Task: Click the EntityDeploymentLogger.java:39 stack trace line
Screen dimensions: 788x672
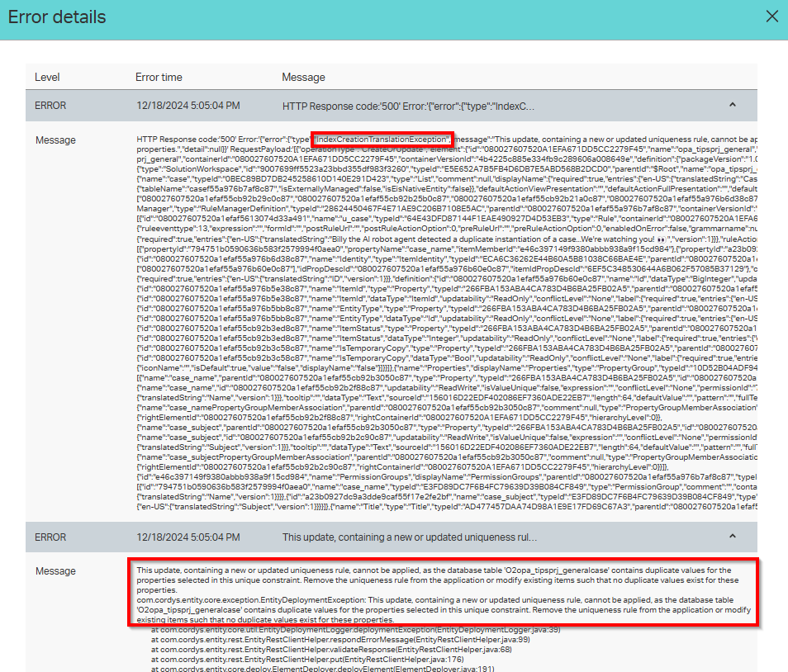Action: pyautogui.click(x=357, y=630)
